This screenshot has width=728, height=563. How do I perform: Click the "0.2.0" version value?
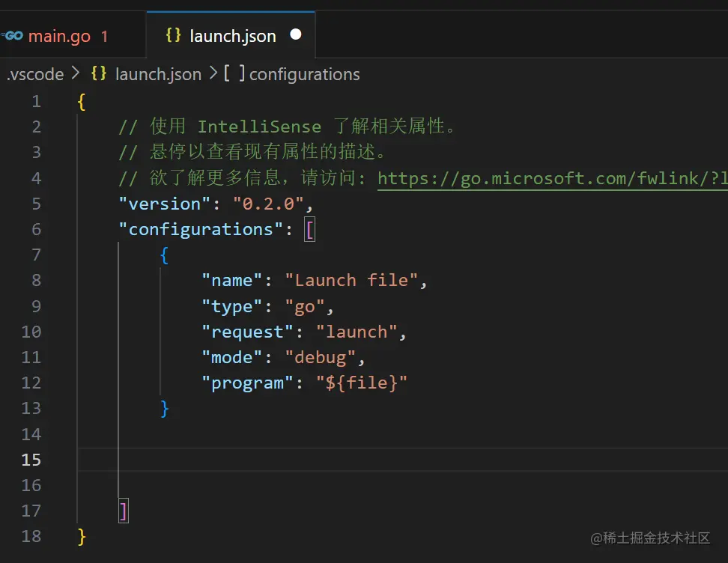click(x=268, y=204)
